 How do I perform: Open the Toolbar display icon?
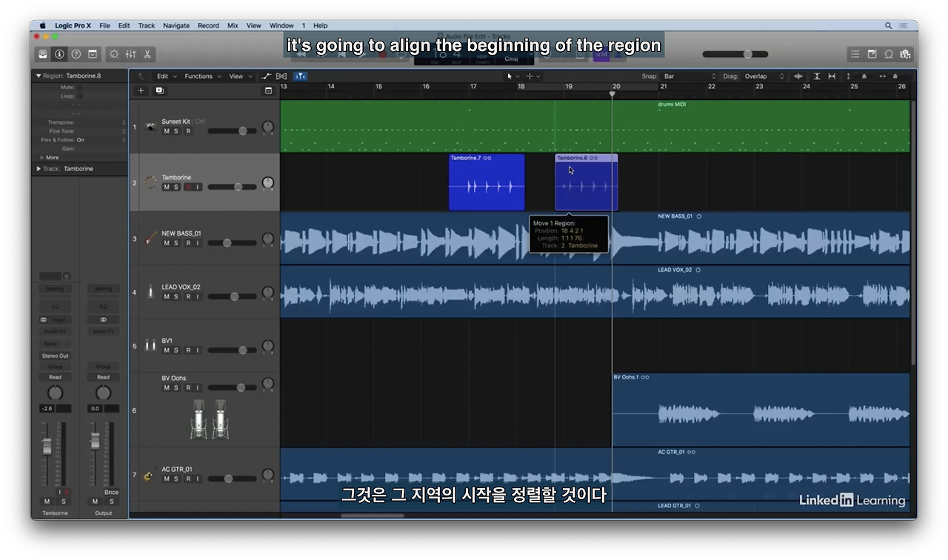coord(93,54)
